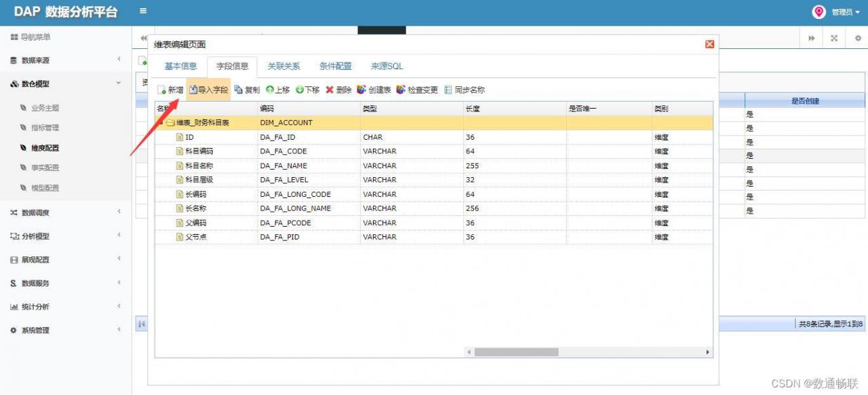
Task: Click the DAP 数据分析平台 logo title
Action: click(66, 12)
